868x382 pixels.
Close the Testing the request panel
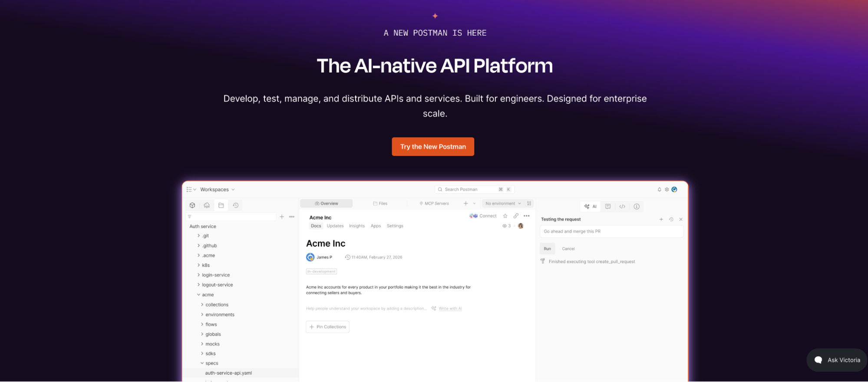681,219
